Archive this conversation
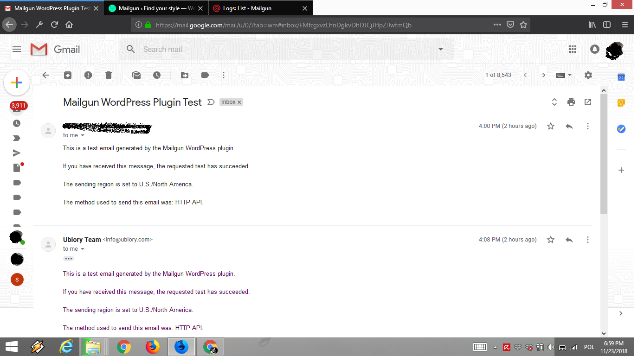 click(x=68, y=75)
